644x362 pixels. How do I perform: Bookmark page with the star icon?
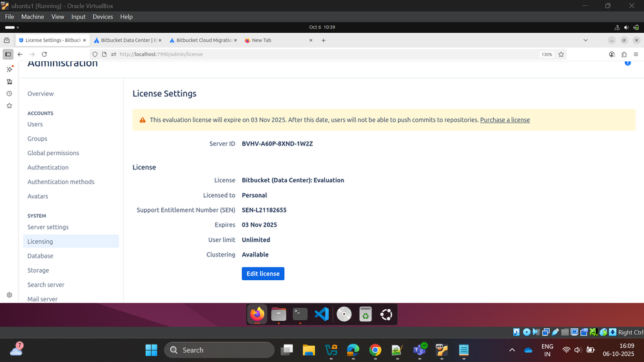[x=561, y=54]
